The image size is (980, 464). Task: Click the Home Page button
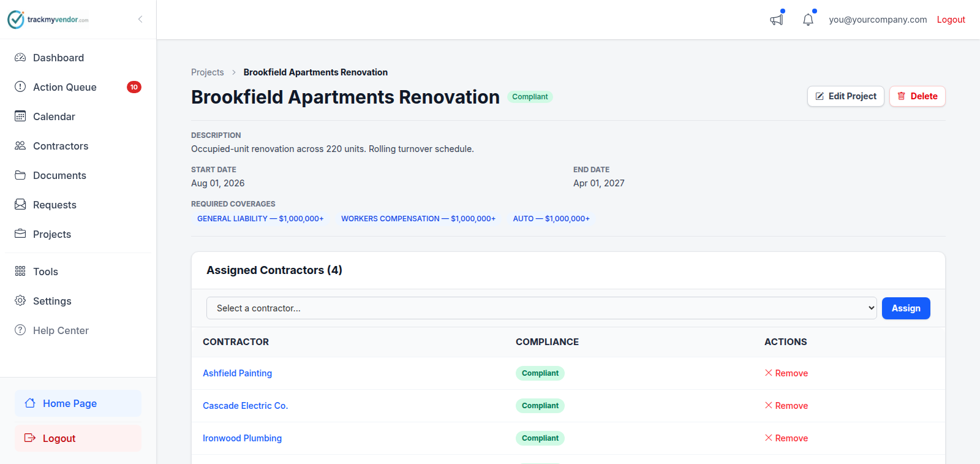point(78,403)
